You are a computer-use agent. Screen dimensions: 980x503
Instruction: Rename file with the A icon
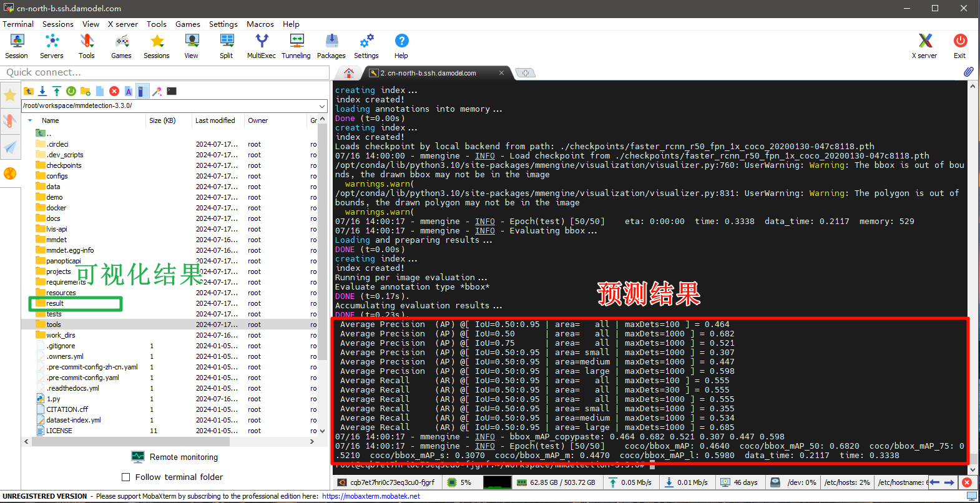pos(129,91)
